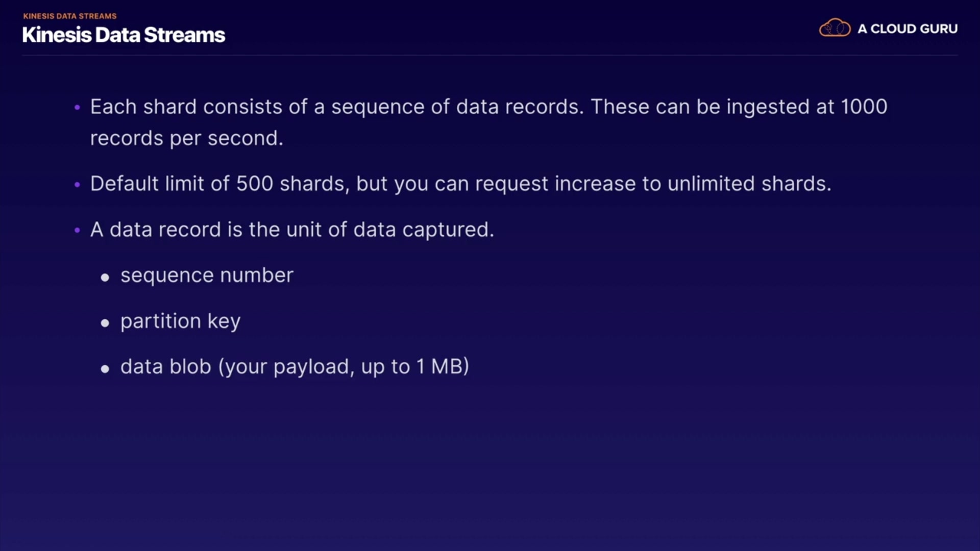Click the "Kinesis Data Streams" slide title
Viewport: 980px width, 551px height.
coord(124,35)
